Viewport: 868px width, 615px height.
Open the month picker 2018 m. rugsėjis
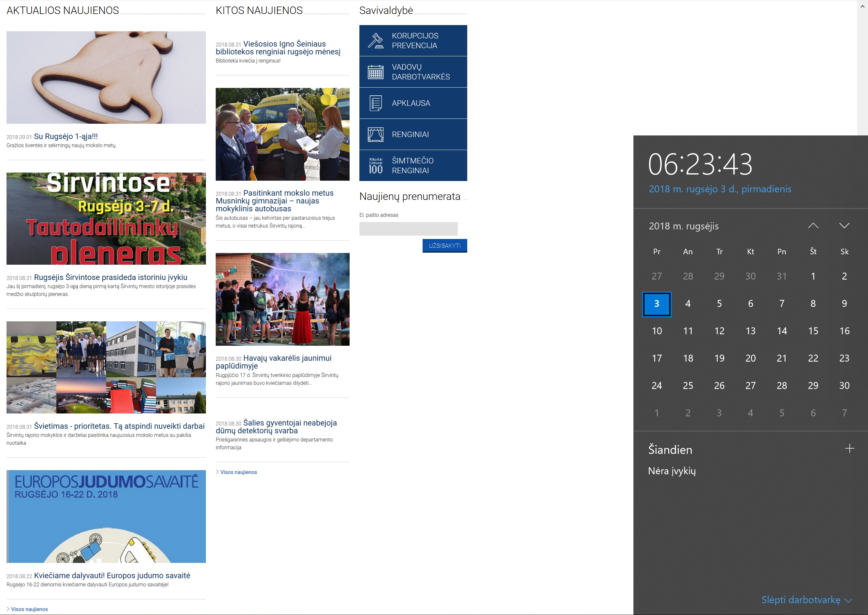tap(683, 226)
